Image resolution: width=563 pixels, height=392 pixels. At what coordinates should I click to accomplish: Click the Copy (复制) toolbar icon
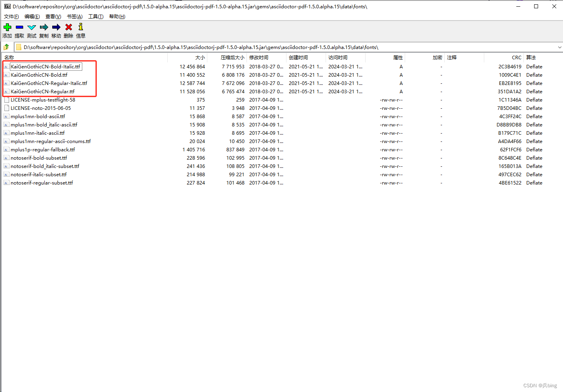pos(44,27)
